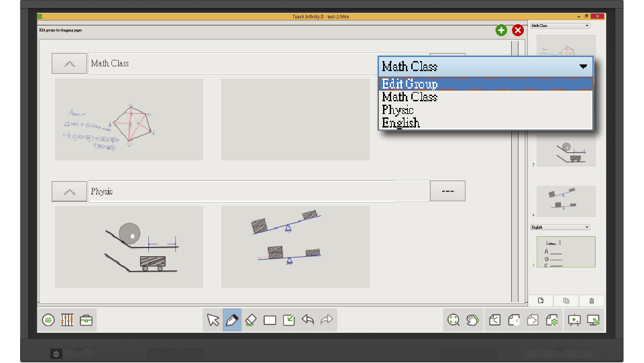Select the Eraser tool

coord(251,320)
